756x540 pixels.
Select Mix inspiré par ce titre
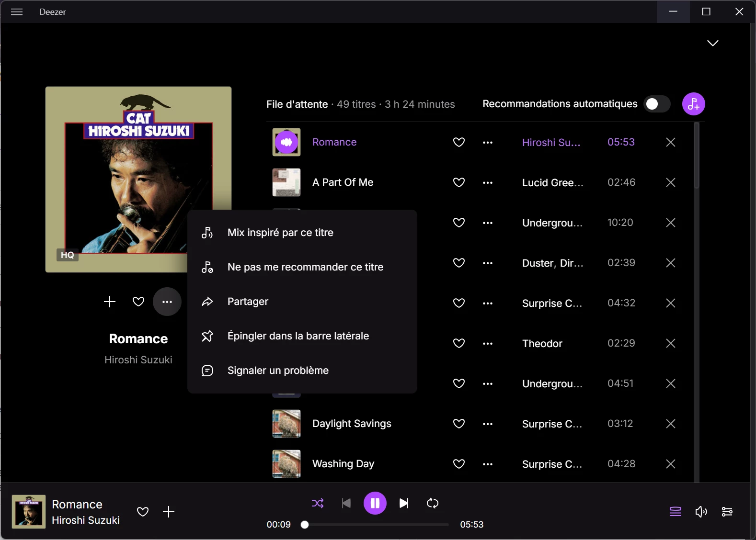(x=302, y=233)
